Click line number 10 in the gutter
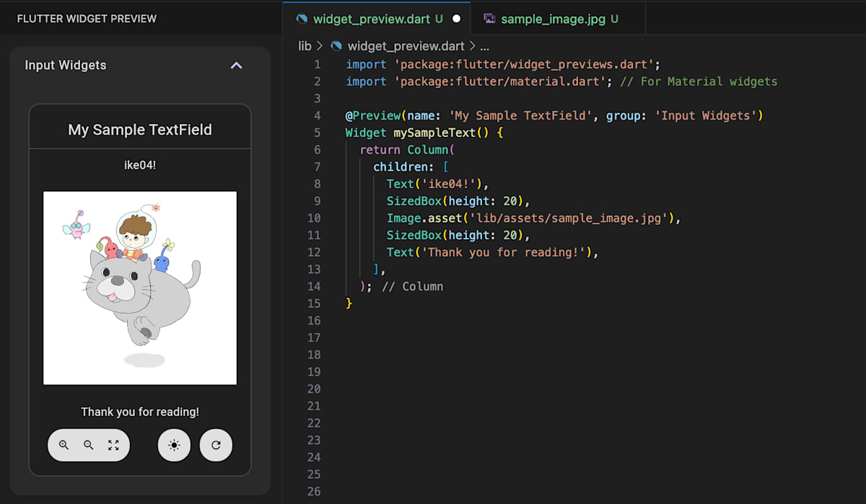The image size is (866, 504). 314,218
